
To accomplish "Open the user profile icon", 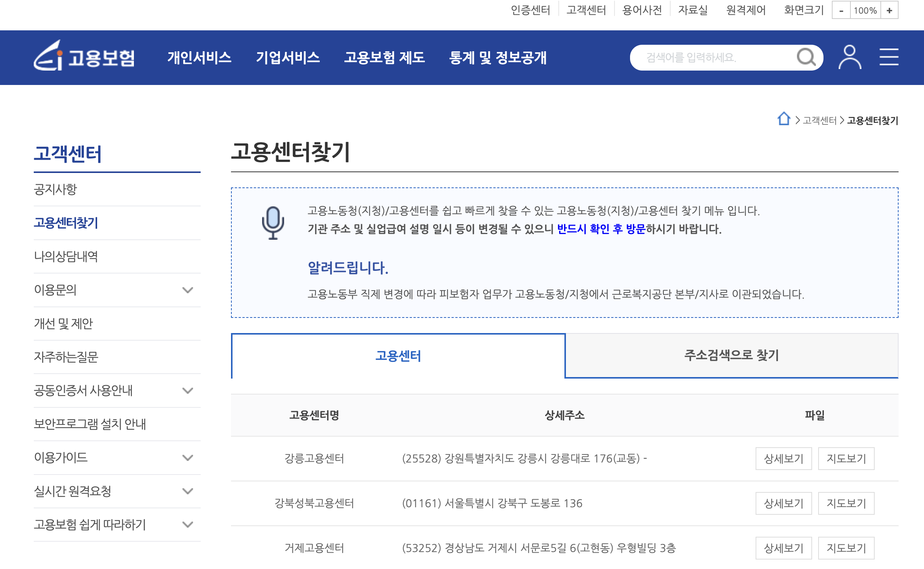I will click(850, 58).
